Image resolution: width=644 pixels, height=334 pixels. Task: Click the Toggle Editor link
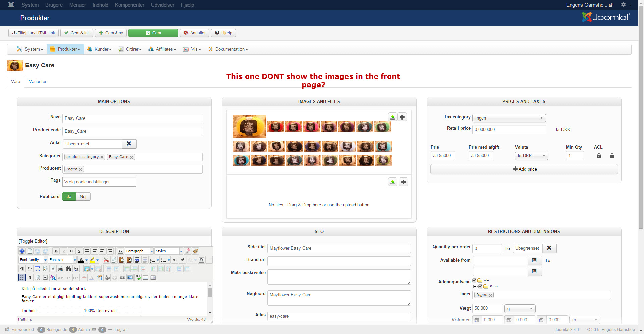33,241
